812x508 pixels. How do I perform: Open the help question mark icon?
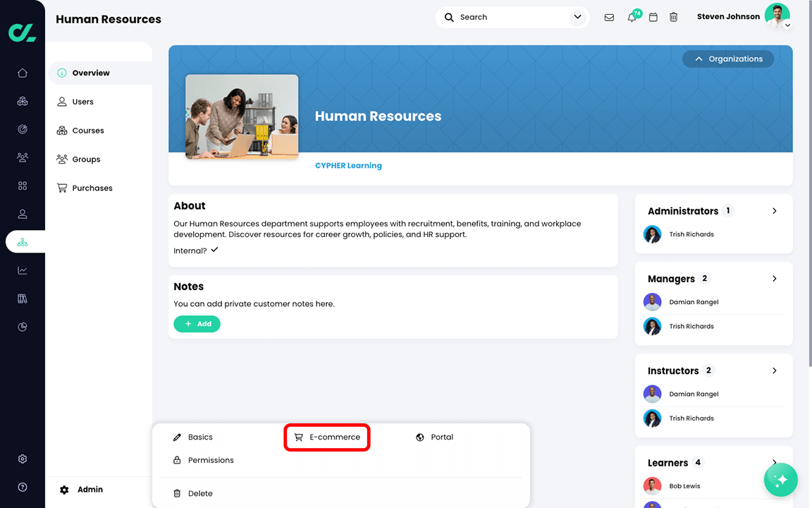click(22, 487)
